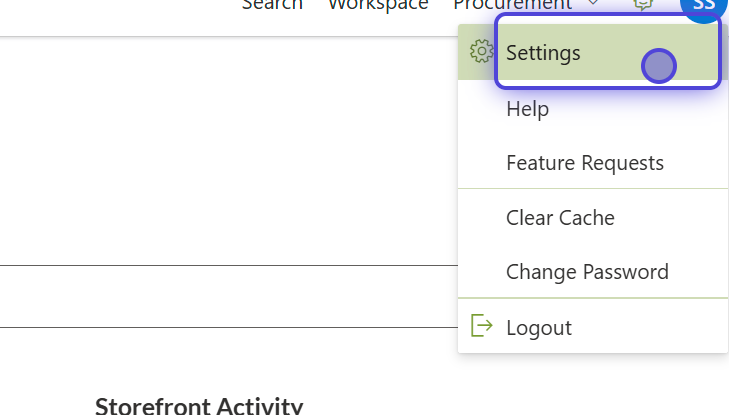Click empty space left of the Help entry

pos(482,109)
